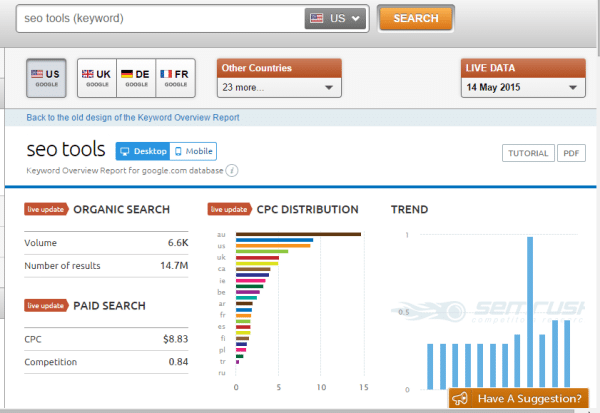Switch to Mobile view
600x413 pixels.
(x=193, y=151)
